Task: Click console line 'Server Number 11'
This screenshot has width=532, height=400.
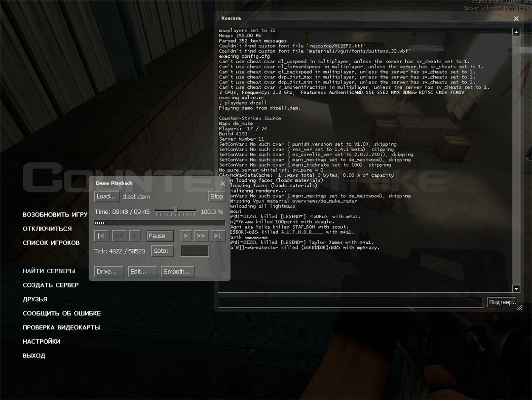Action: pyautogui.click(x=241, y=139)
